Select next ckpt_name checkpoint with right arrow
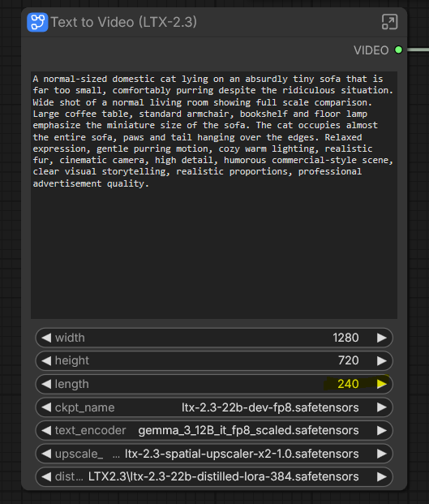429x504 pixels. tap(381, 407)
